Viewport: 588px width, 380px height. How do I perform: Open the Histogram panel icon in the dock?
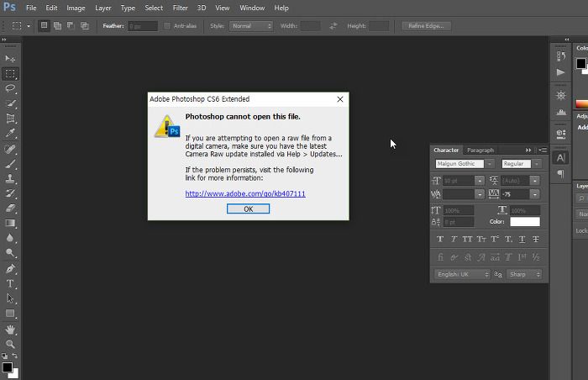(561, 112)
